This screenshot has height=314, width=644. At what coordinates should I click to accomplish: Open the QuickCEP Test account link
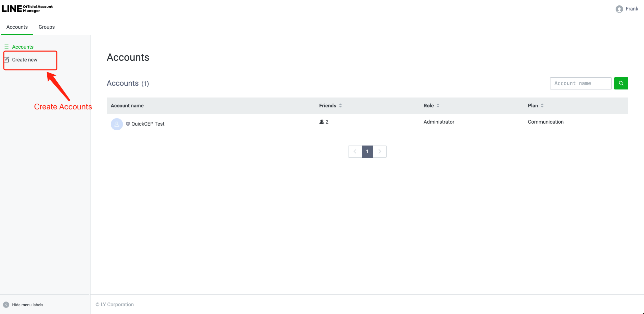point(148,124)
